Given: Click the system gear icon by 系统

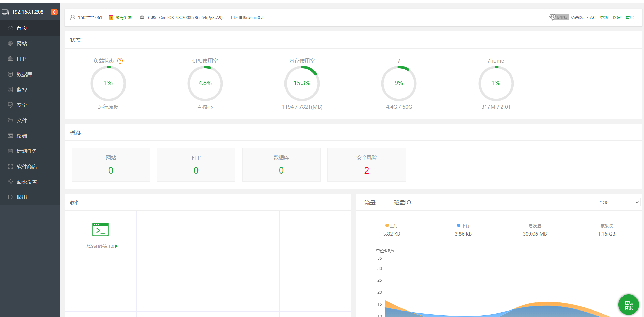Looking at the screenshot, I should point(142,17).
